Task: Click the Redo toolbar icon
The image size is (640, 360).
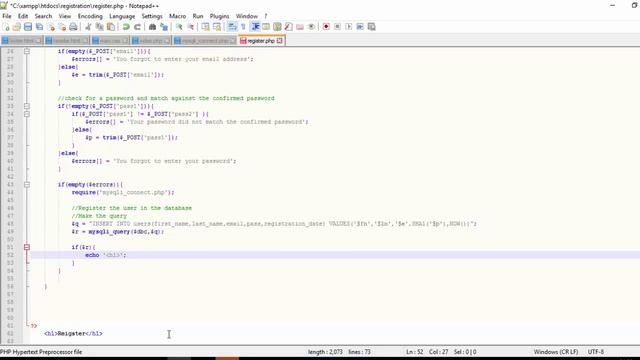Action: coord(137,27)
